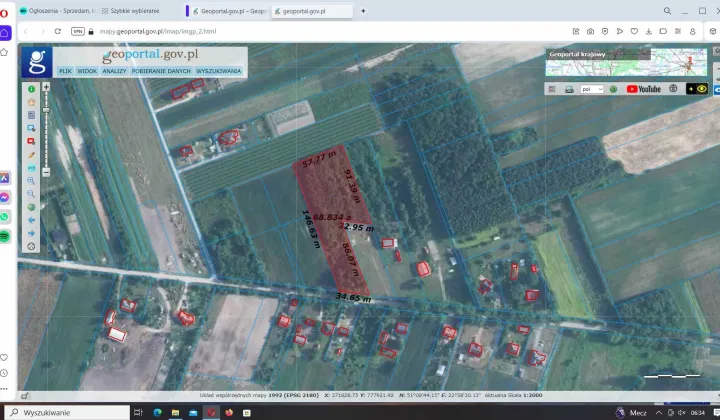
Task: Toggle the accessibility icon beside YouTube
Action: [x=673, y=89]
